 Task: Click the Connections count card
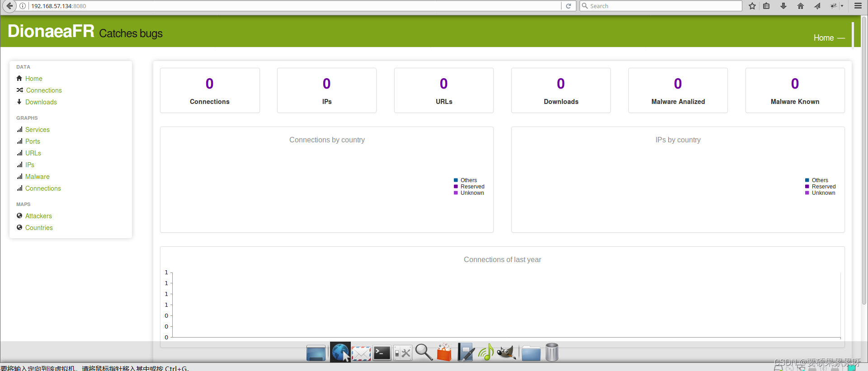pyautogui.click(x=210, y=90)
